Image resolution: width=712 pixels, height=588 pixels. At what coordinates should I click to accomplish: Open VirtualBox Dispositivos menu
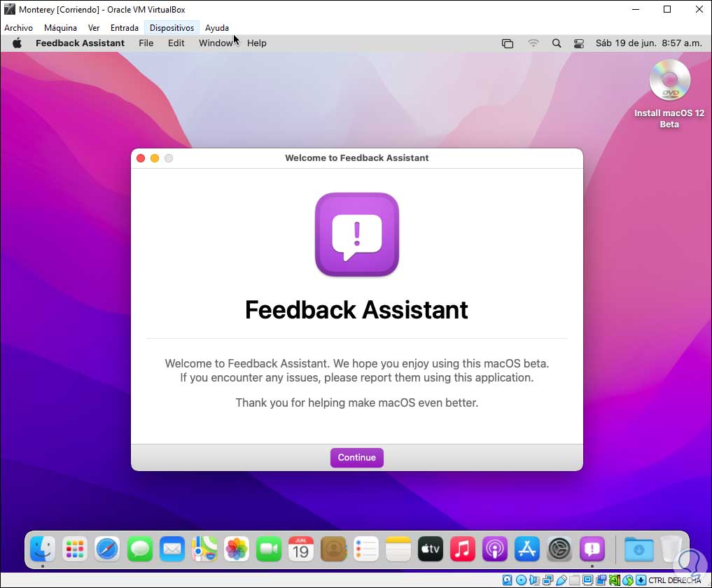point(172,28)
